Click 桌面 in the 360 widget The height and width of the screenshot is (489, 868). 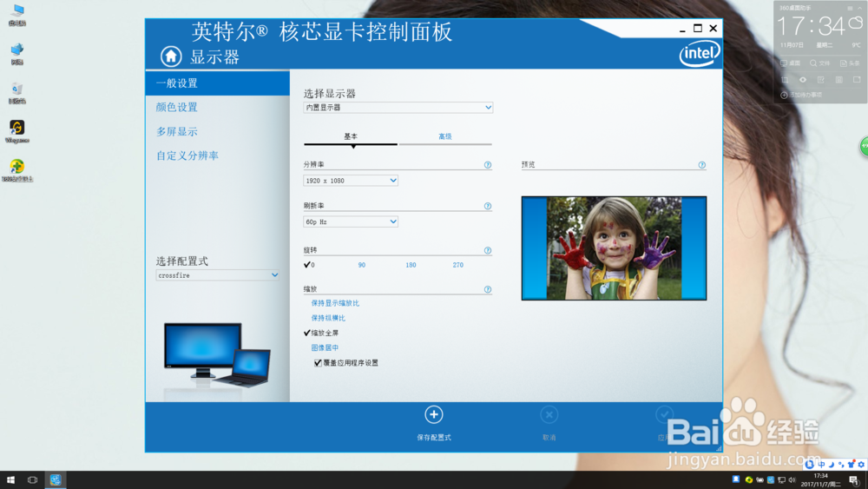point(791,63)
